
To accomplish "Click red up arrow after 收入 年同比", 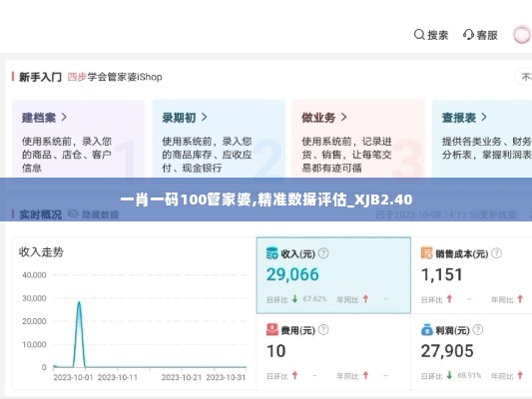I will [x=365, y=299].
